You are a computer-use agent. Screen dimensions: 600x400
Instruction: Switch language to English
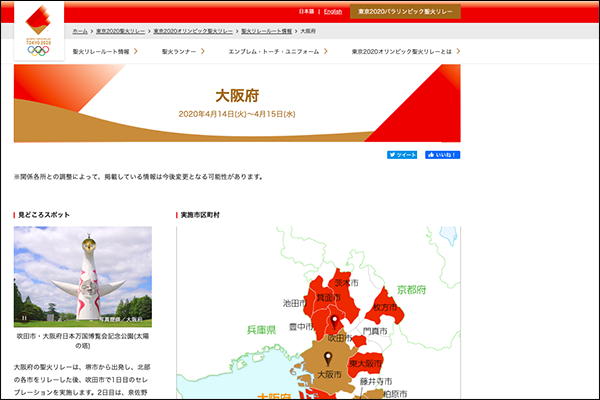(333, 11)
